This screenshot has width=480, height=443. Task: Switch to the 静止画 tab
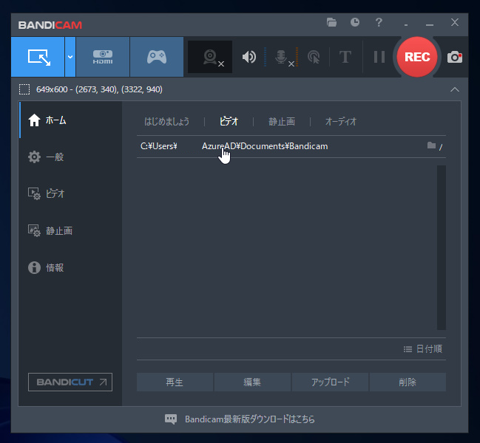[x=282, y=122]
